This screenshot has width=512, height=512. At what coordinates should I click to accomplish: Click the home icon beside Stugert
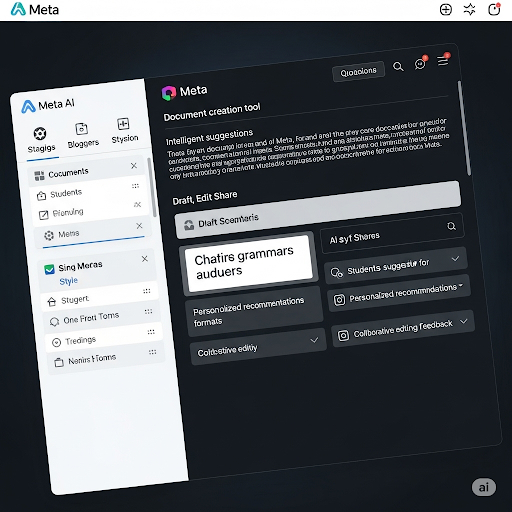pyautogui.click(x=52, y=302)
